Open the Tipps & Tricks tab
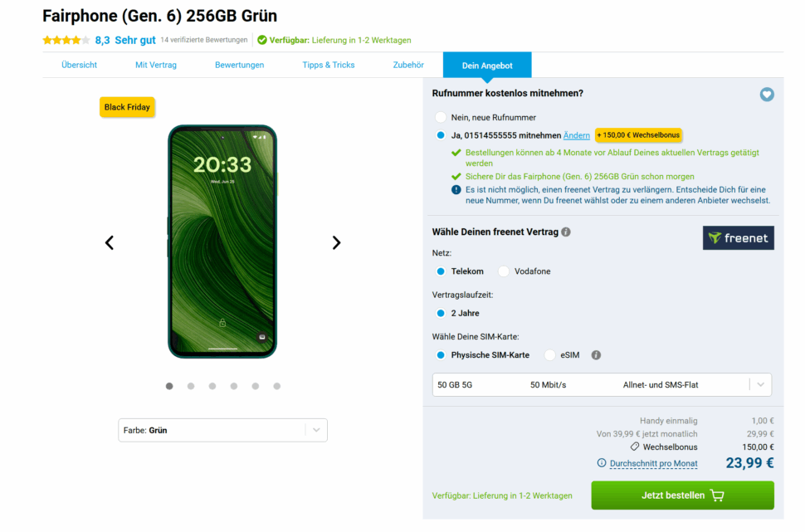This screenshot has width=805, height=532. 328,64
